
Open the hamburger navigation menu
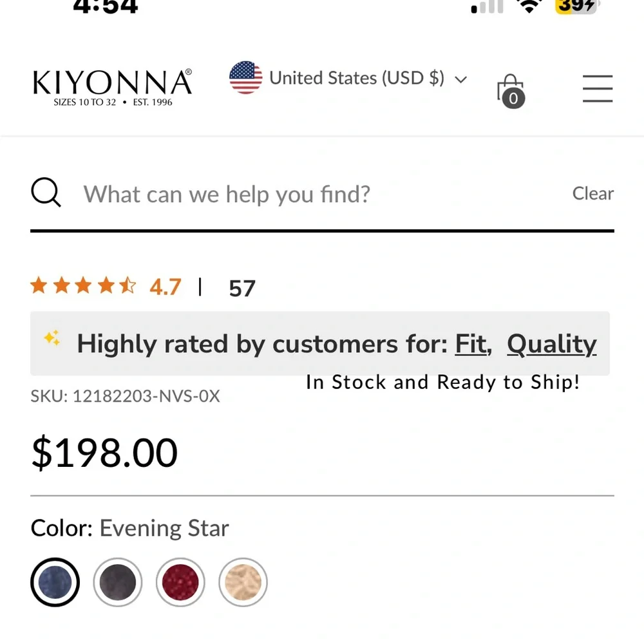point(598,90)
